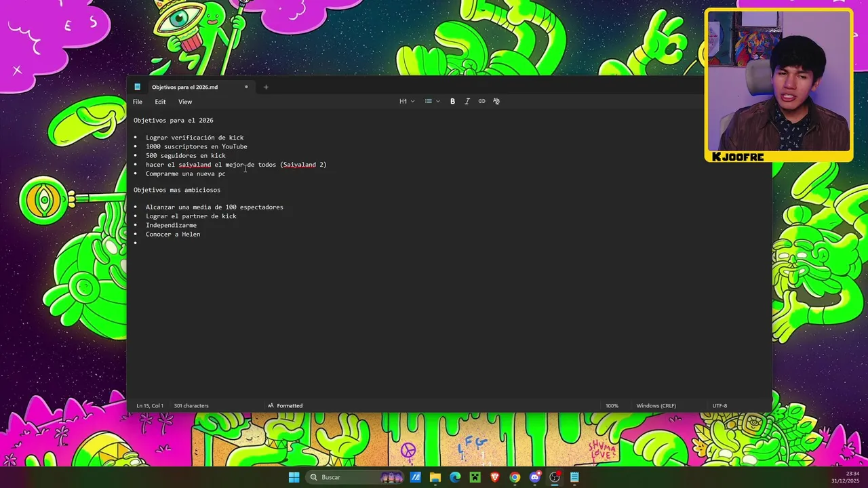Clear formatting with the Ab icon
The height and width of the screenshot is (488, 868).
point(496,101)
